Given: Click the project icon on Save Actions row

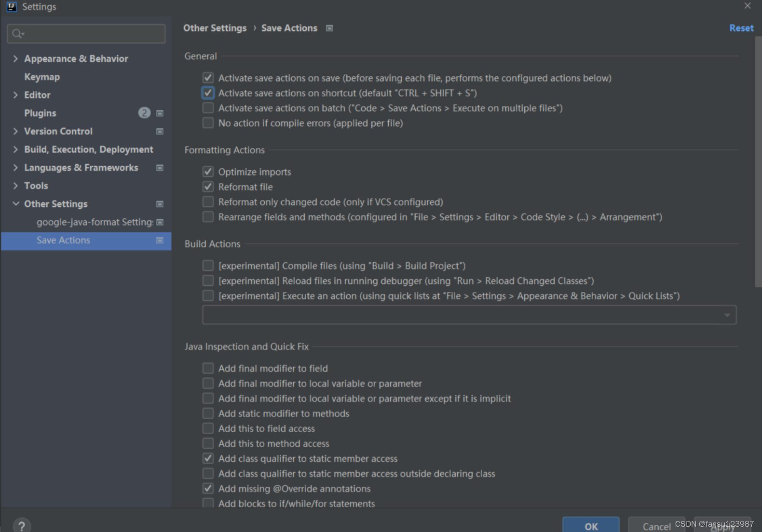Looking at the screenshot, I should click(160, 240).
